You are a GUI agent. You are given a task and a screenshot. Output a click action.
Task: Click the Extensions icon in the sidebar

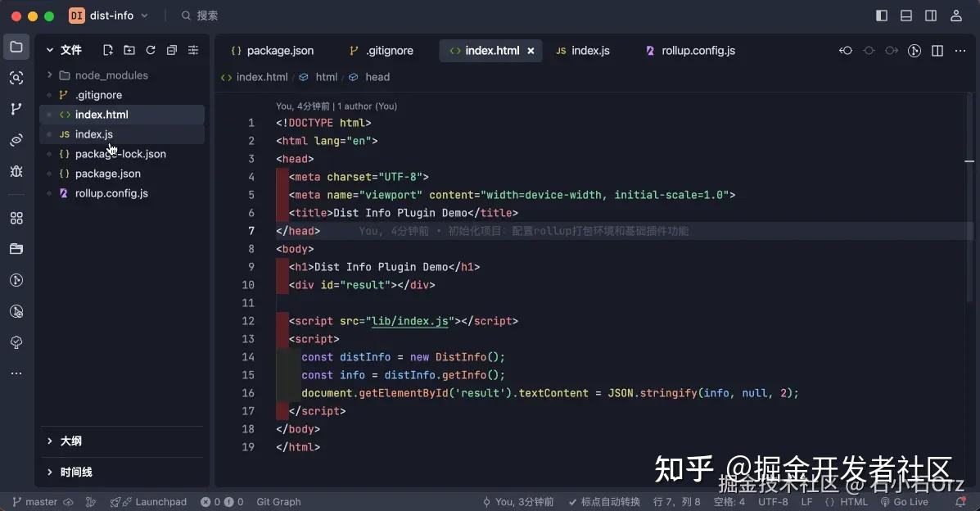pyautogui.click(x=16, y=218)
